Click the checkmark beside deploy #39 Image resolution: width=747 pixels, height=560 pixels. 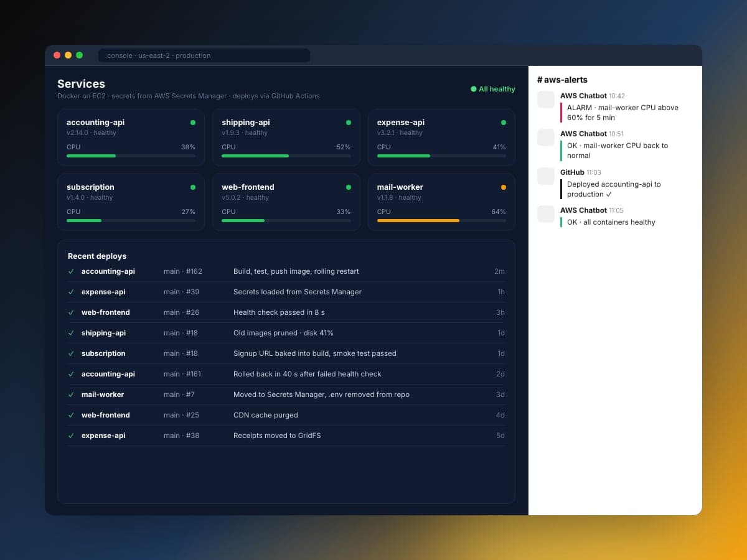71,292
